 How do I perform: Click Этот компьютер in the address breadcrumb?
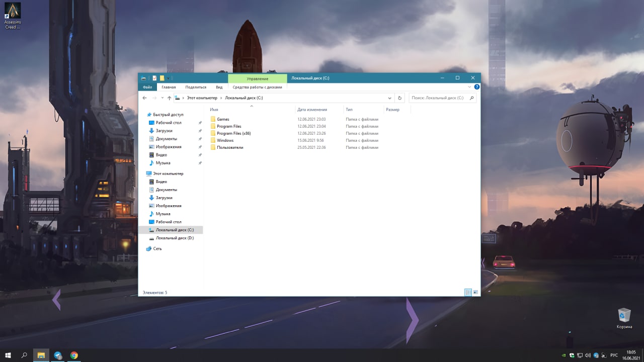click(x=202, y=98)
